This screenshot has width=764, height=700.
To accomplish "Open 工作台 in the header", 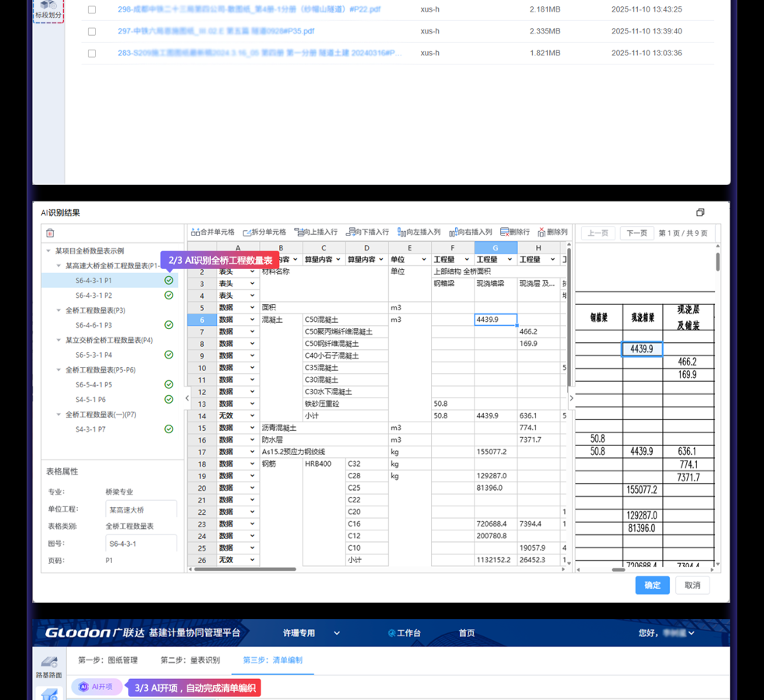I will [405, 633].
